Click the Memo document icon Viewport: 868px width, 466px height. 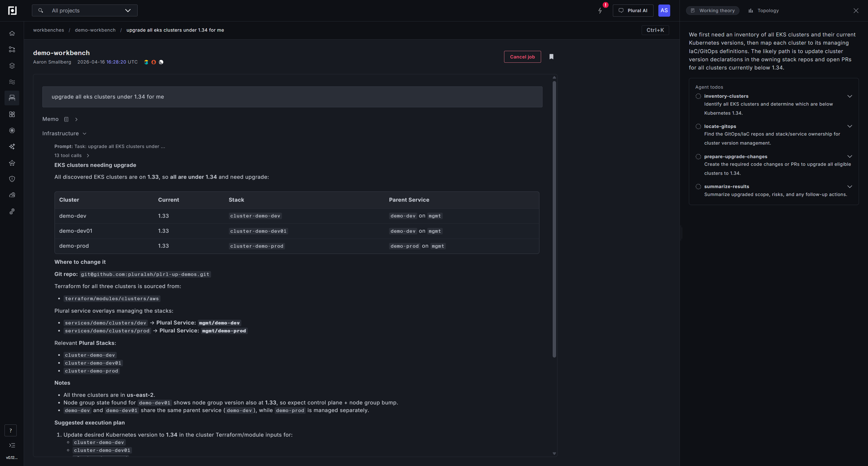[66, 119]
